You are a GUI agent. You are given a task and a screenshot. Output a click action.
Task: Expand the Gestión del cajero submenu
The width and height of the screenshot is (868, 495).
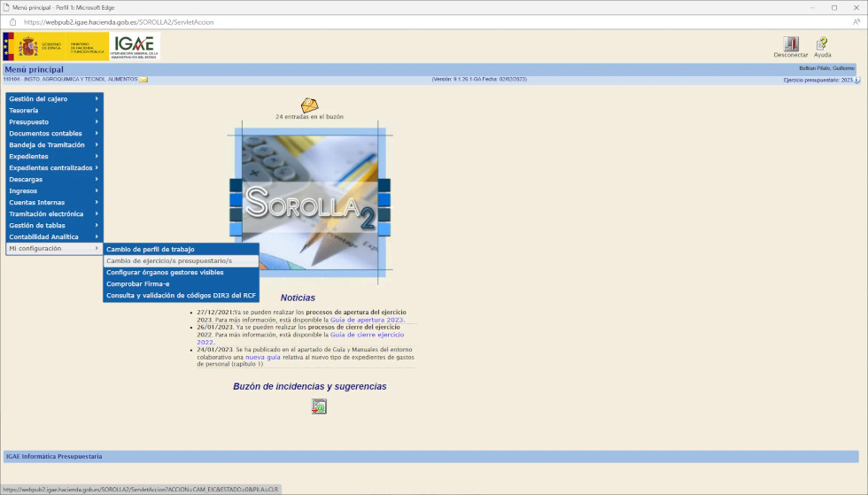pyautogui.click(x=53, y=99)
